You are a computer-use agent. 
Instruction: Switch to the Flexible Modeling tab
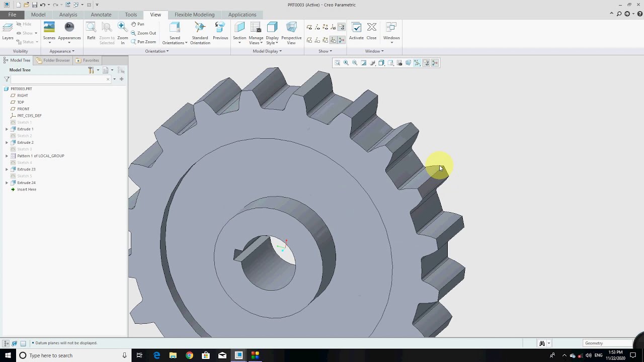194,15
